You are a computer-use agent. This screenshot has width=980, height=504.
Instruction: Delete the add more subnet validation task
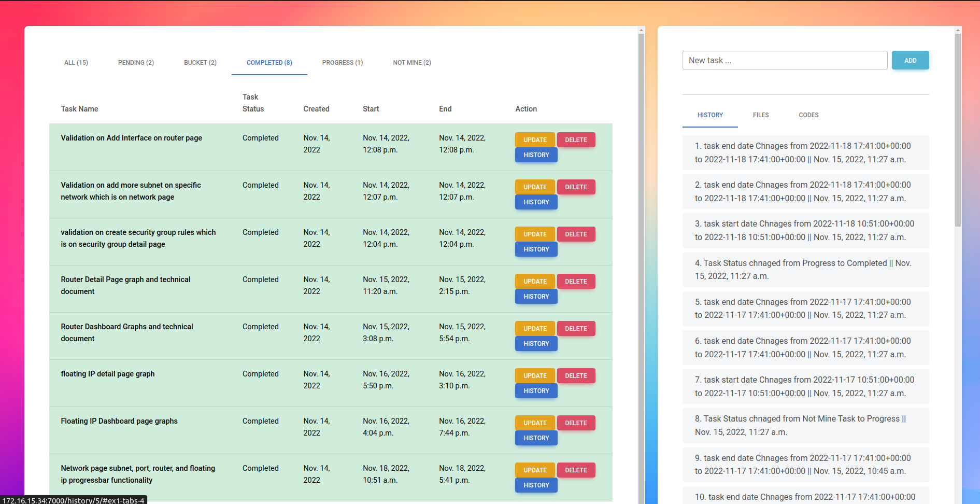pyautogui.click(x=576, y=187)
